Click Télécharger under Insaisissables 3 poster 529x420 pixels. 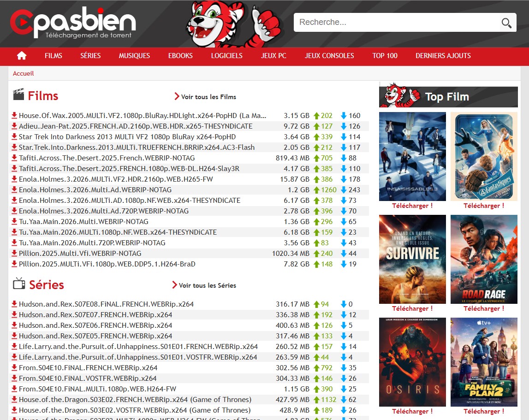click(412, 206)
